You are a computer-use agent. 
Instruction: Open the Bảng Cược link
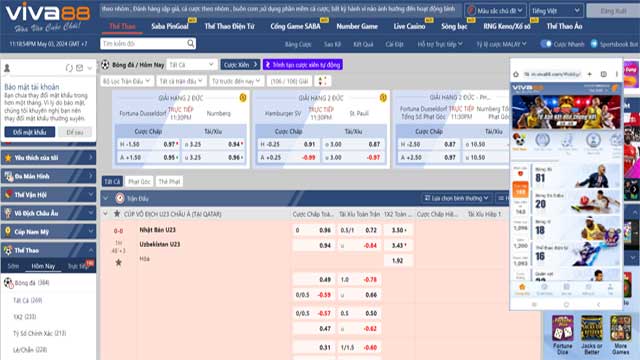pos(298,44)
